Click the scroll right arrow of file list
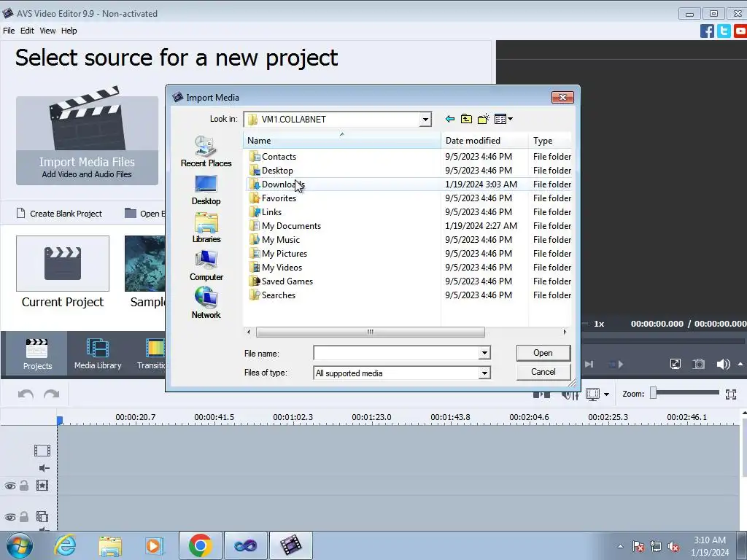747x560 pixels. pyautogui.click(x=565, y=332)
